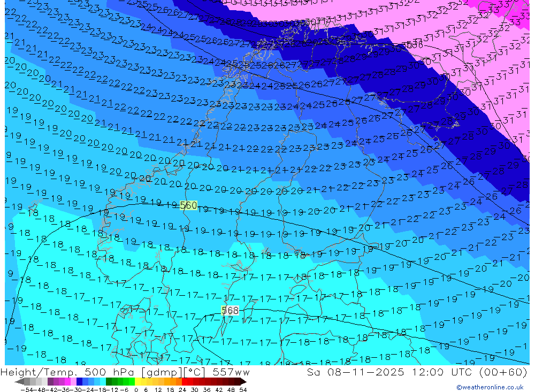Pick the bright red swatch above the 24 label

tap(185, 381)
